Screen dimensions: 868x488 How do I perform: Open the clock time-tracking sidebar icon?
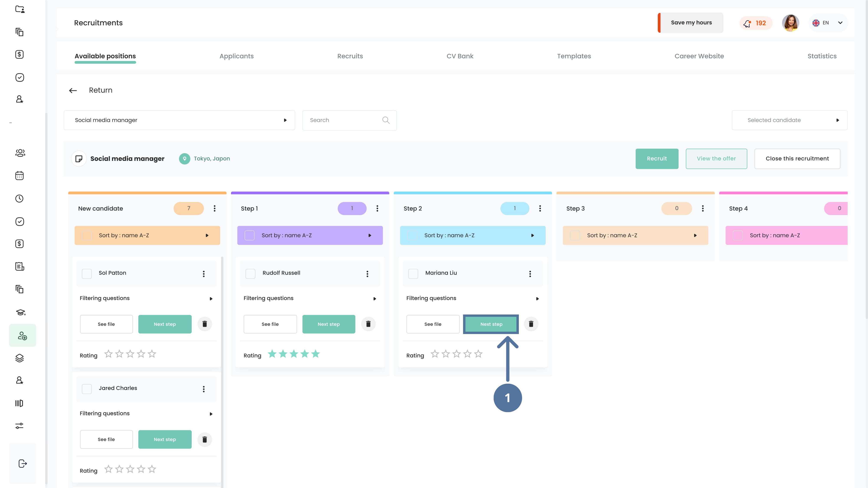coord(20,198)
